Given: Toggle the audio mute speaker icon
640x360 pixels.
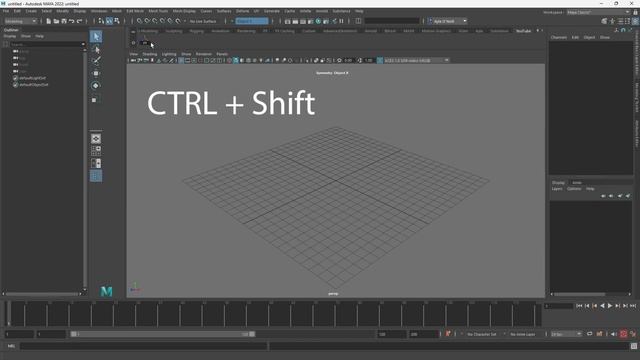Looking at the screenshot, I should (613, 334).
